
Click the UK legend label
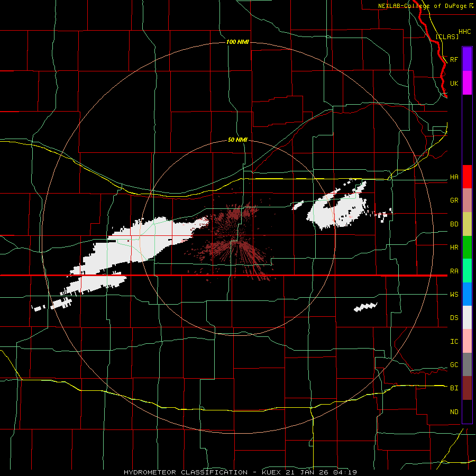pyautogui.click(x=454, y=83)
